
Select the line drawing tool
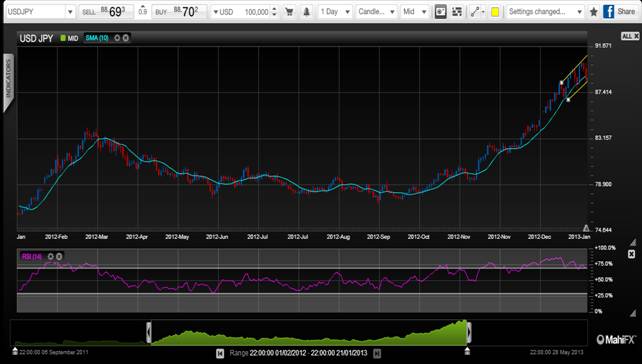[x=477, y=12]
